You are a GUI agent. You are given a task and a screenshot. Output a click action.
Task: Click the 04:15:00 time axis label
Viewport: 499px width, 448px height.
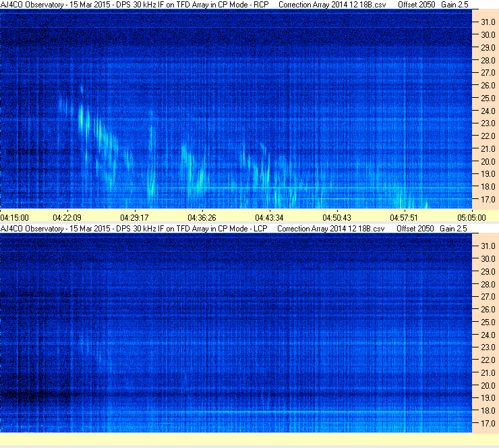point(14,218)
